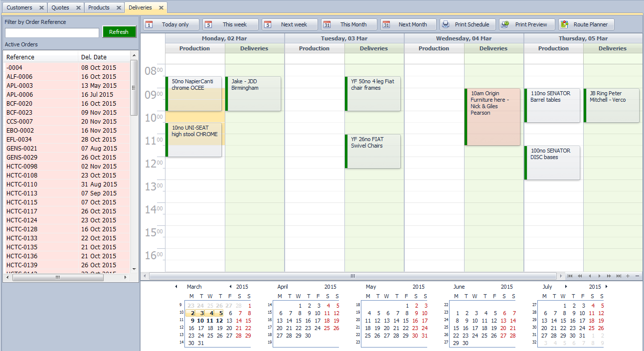Click the Print Preview magnifier icon
Viewport: 644px width, 351px height.
(505, 24)
